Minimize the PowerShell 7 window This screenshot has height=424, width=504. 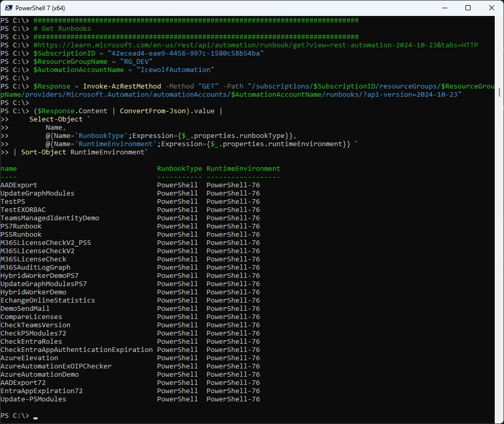445,8
